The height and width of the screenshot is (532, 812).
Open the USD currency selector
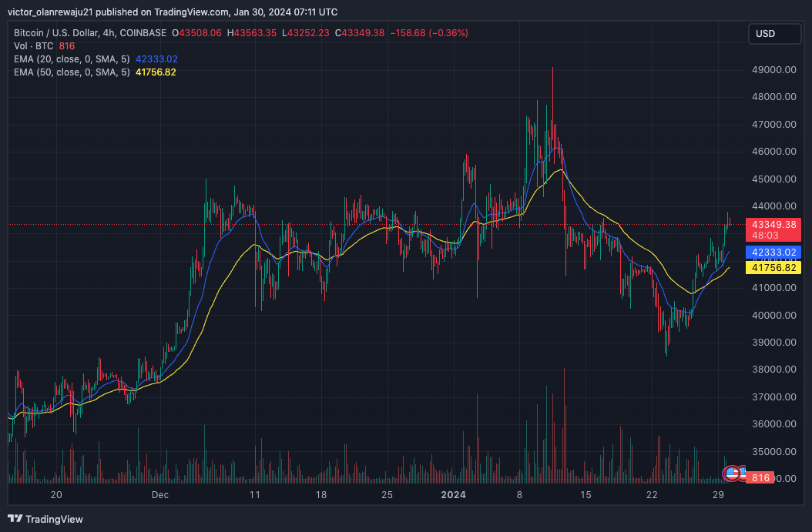coord(774,34)
